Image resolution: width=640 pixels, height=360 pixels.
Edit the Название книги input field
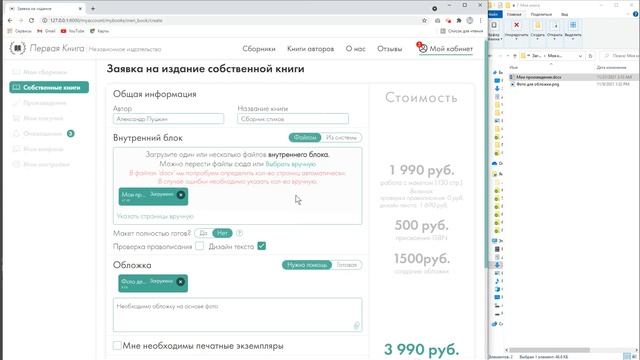click(x=293, y=119)
